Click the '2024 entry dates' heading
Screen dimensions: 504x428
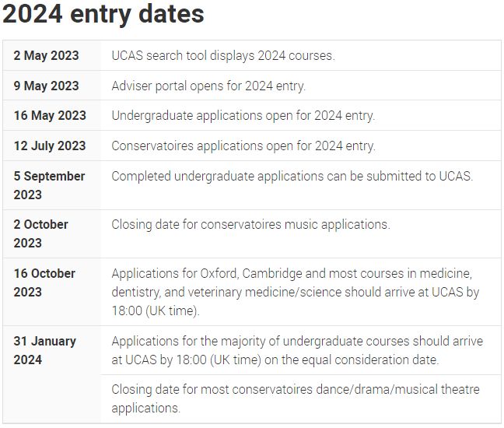pos(103,15)
